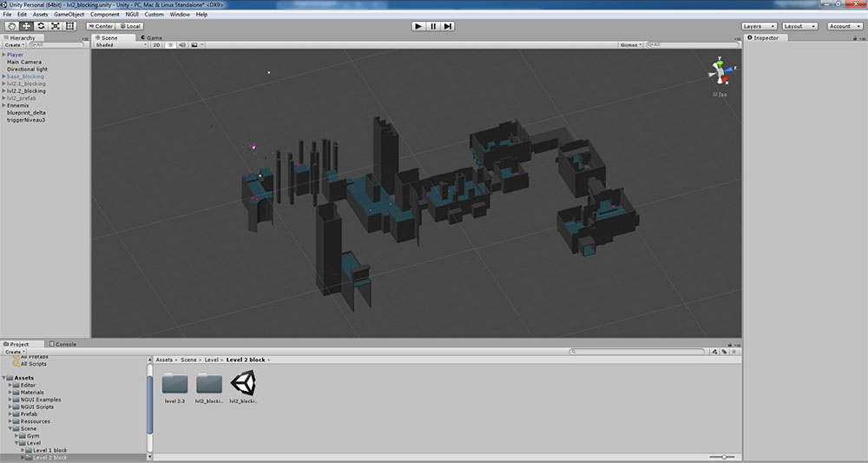Viewport: 868px width, 463px height.
Task: Adjust the Project icon size slider
Action: pyautogui.click(x=722, y=457)
